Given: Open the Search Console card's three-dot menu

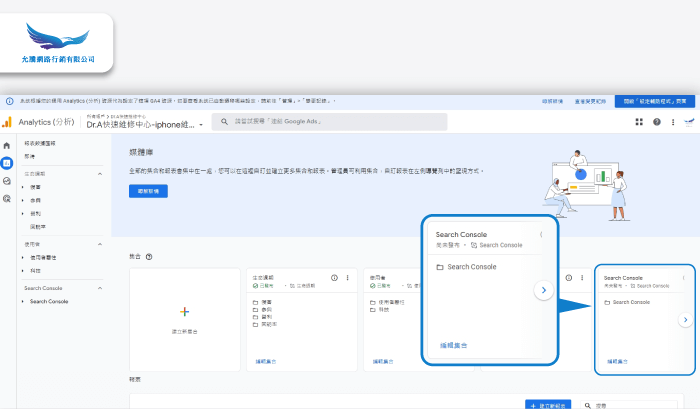Looking at the screenshot, I should pos(684,277).
